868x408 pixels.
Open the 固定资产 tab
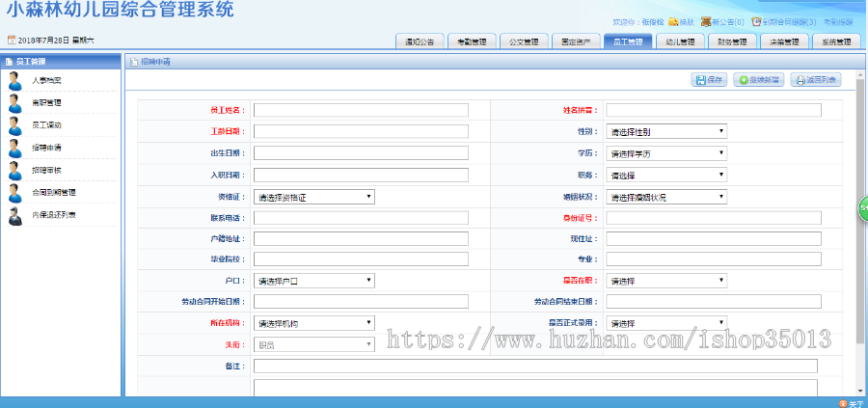coord(576,42)
